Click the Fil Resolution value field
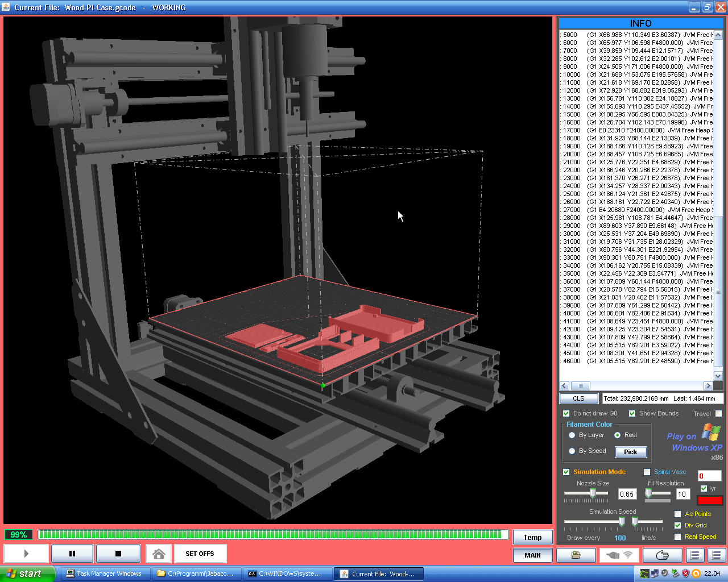The height and width of the screenshot is (582, 728). pos(682,494)
